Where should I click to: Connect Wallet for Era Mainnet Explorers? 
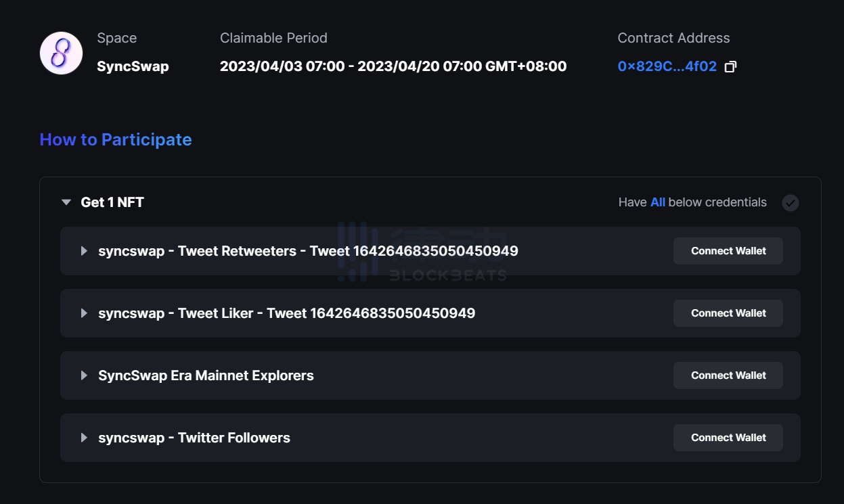tap(728, 375)
